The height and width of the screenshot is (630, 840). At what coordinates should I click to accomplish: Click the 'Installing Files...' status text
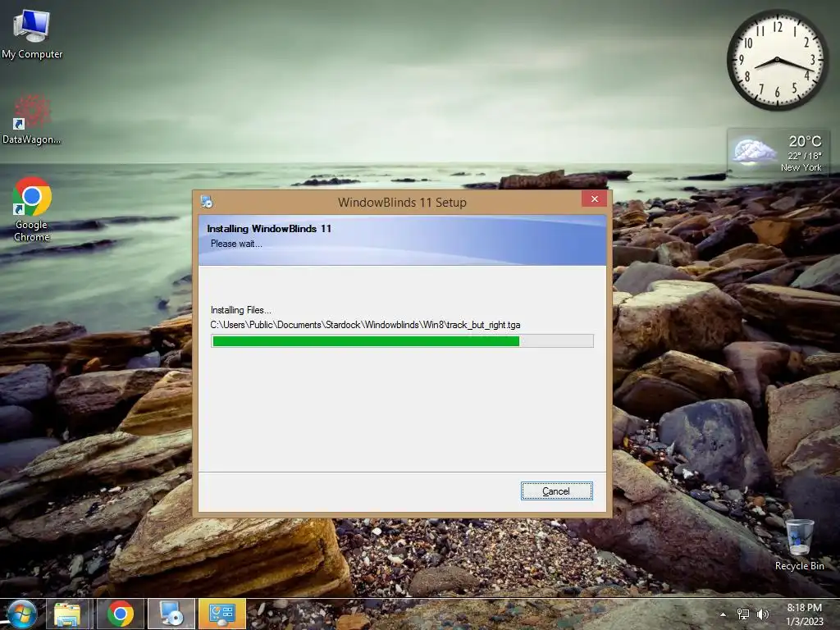point(240,310)
